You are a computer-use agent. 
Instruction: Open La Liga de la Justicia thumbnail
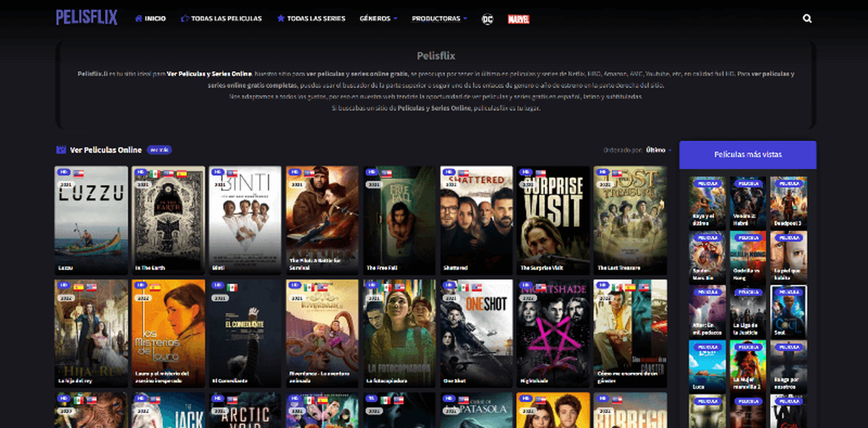point(748,312)
